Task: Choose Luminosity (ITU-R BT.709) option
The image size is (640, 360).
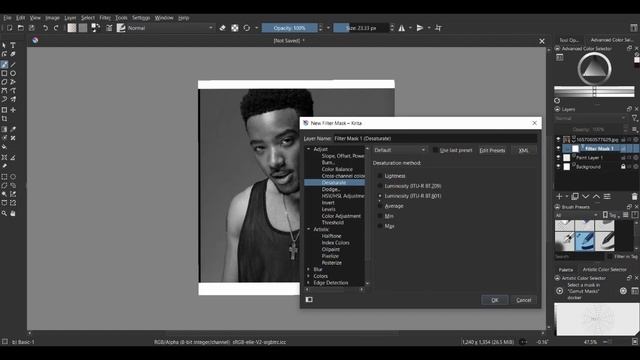Action: (409, 186)
